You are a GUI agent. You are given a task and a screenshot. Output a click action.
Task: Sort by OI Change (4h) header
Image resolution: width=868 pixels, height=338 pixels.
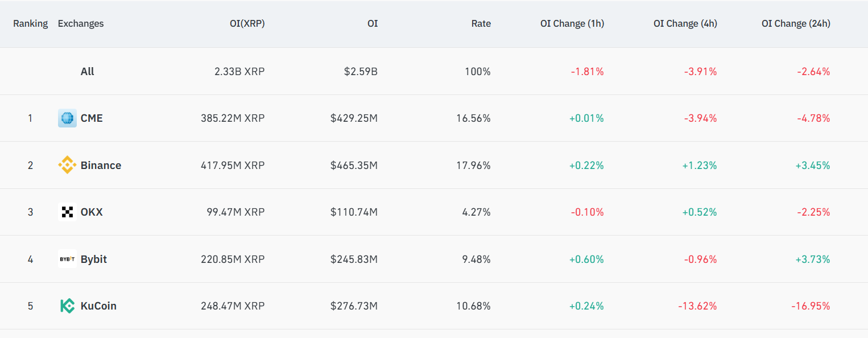pos(685,24)
